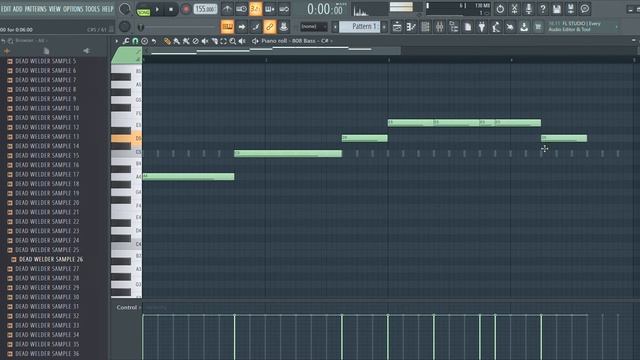Toggle the highlighted 3-2-1 countdown button

(x=256, y=9)
